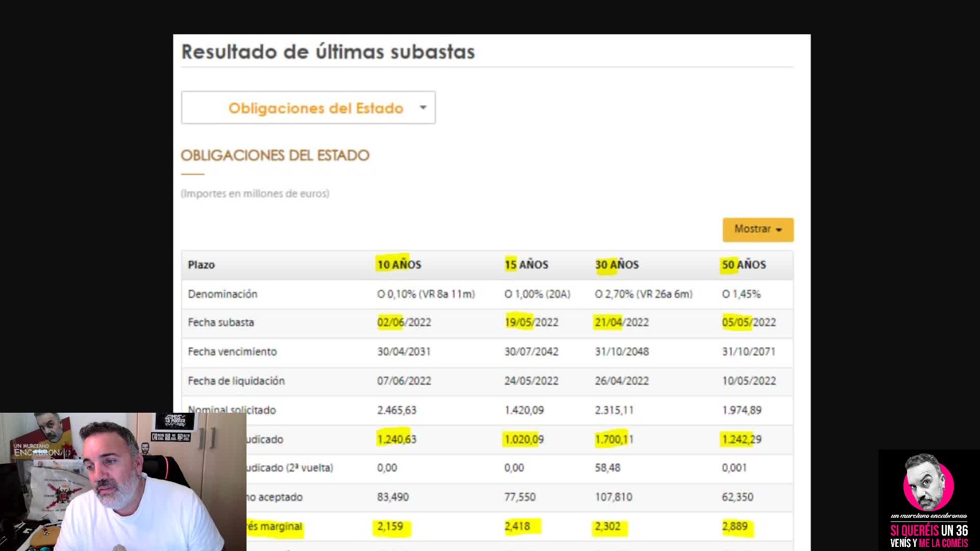Click the accepted price 77,550

tap(520, 497)
